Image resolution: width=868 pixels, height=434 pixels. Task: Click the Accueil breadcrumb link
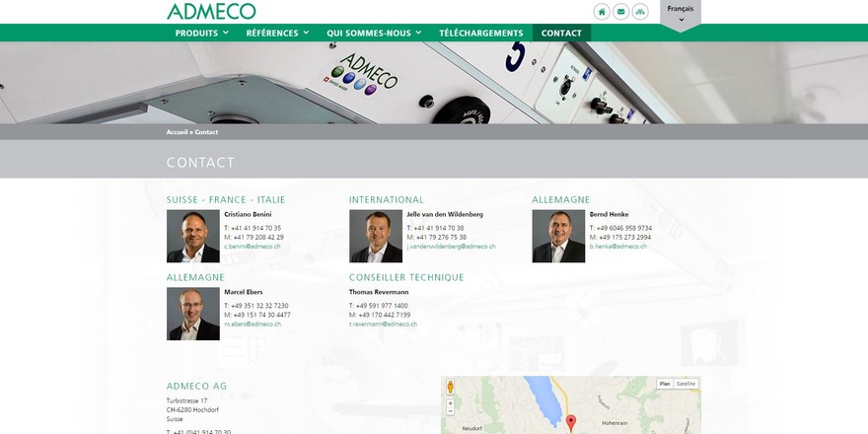pos(178,132)
